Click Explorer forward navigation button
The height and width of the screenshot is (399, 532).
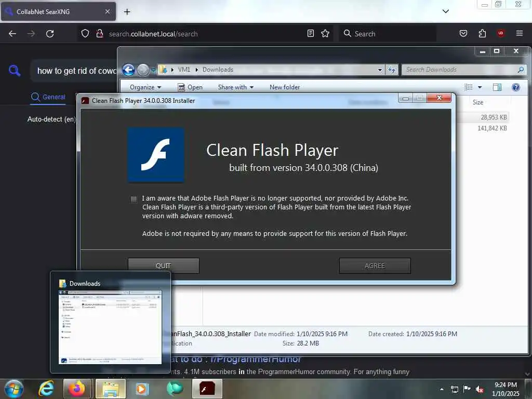(x=143, y=70)
